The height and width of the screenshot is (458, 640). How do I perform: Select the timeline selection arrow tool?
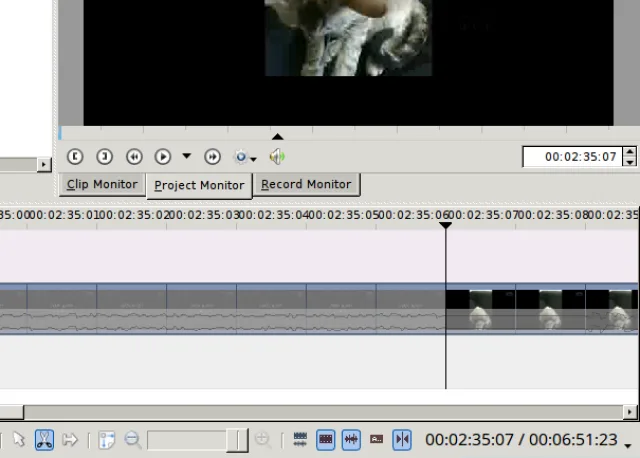coord(19,440)
